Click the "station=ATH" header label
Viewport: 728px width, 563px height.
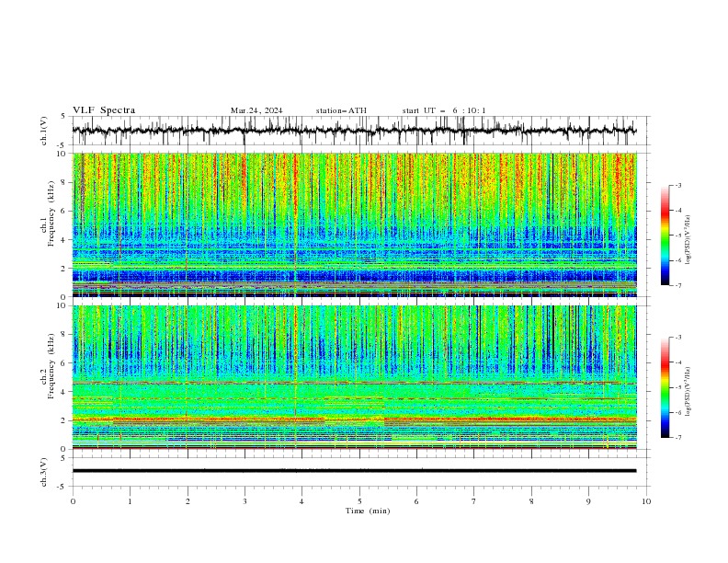pos(341,110)
